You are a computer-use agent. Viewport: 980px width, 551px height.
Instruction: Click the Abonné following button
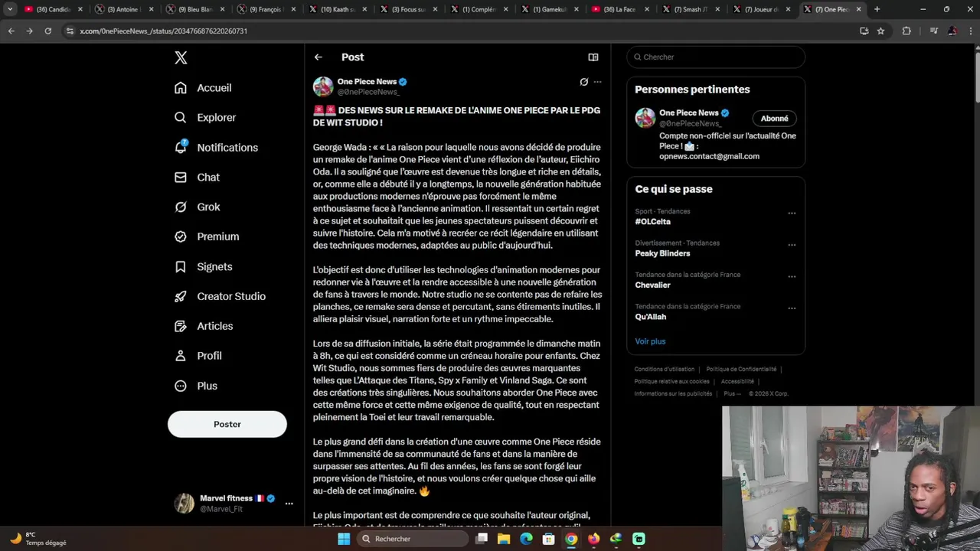coord(775,119)
